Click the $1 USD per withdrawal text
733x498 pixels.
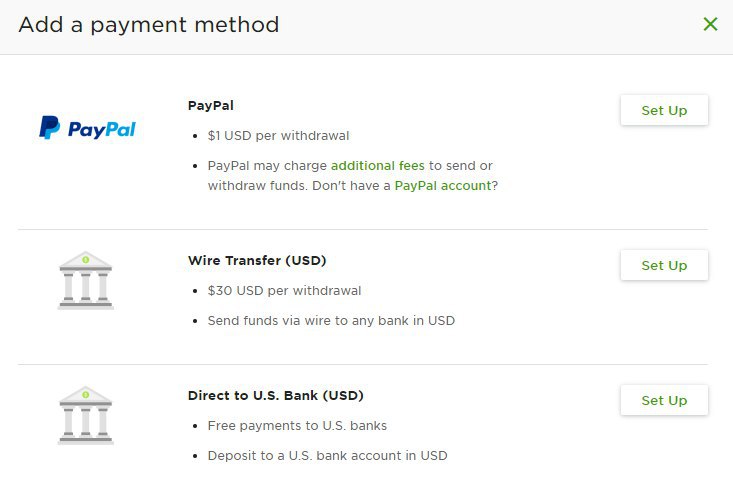coord(278,135)
